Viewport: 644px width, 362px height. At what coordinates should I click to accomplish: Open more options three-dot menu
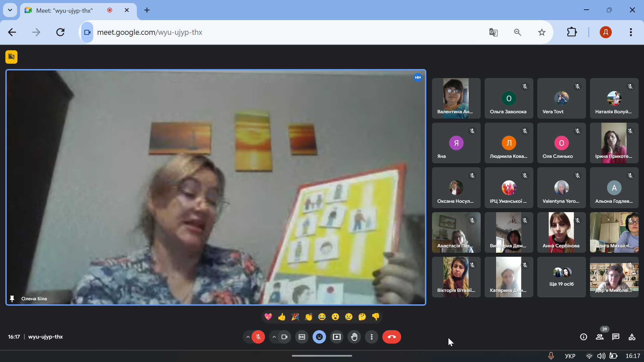click(x=372, y=337)
